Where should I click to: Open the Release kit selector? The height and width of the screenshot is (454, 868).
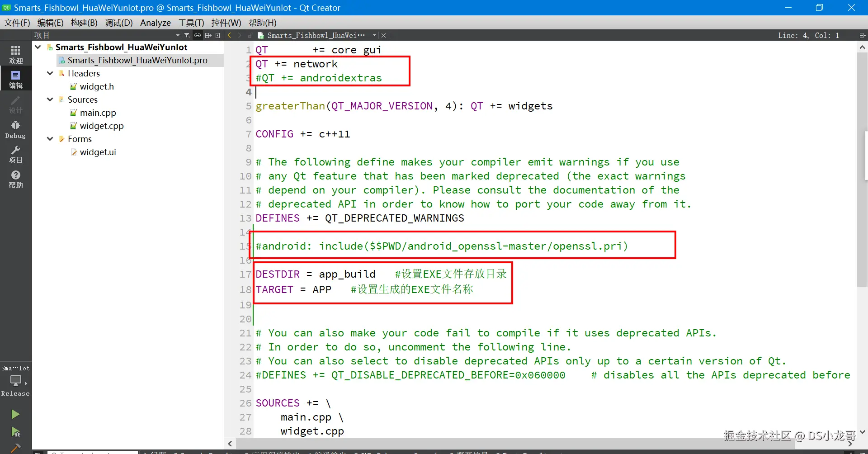click(x=16, y=381)
